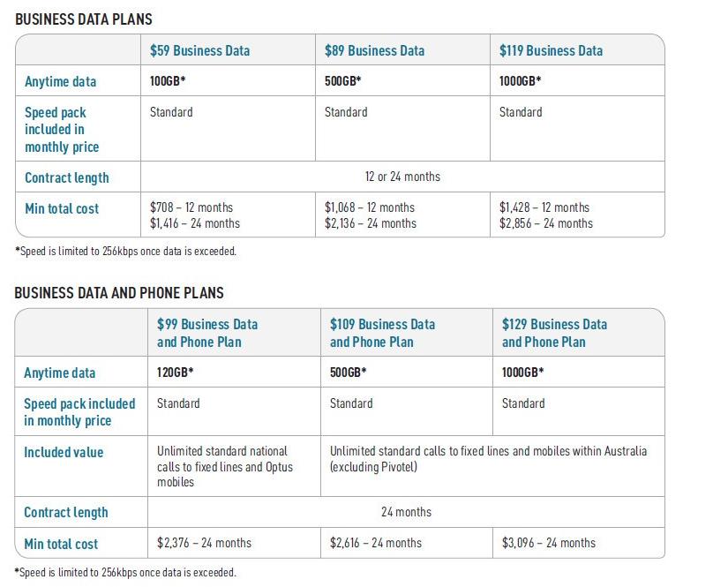Click the $129 Business Data and Phone Plan header

tap(554, 333)
